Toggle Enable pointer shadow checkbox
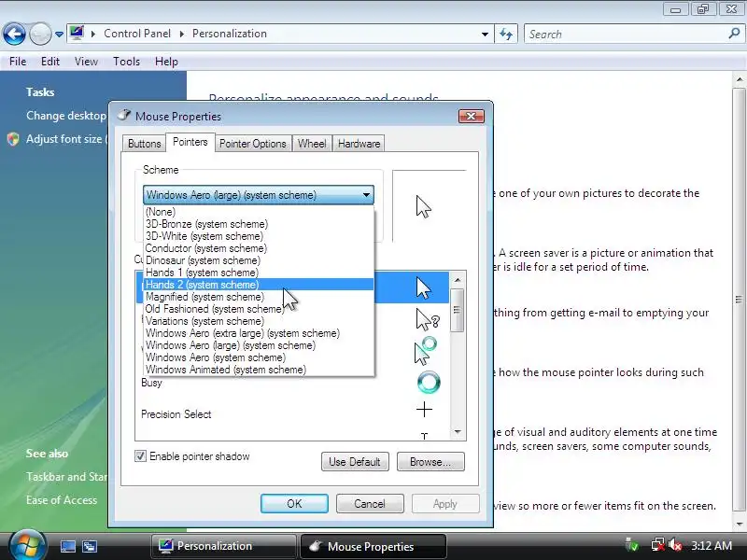747x560 pixels. (140, 456)
